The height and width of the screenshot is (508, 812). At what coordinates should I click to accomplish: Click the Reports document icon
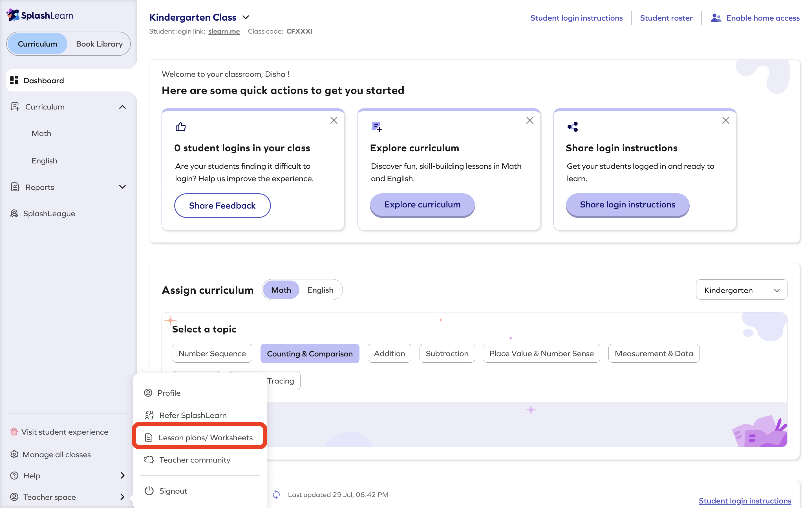15,187
